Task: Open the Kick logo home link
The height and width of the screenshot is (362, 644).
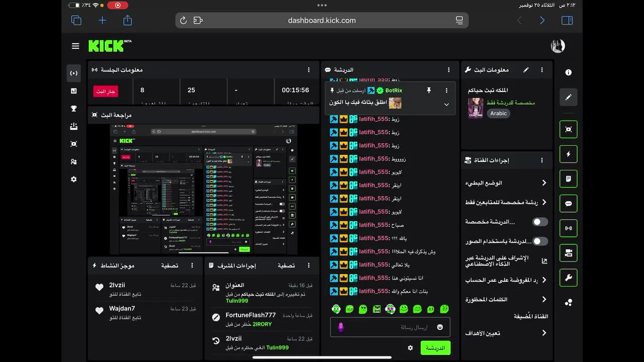Action: (x=110, y=46)
